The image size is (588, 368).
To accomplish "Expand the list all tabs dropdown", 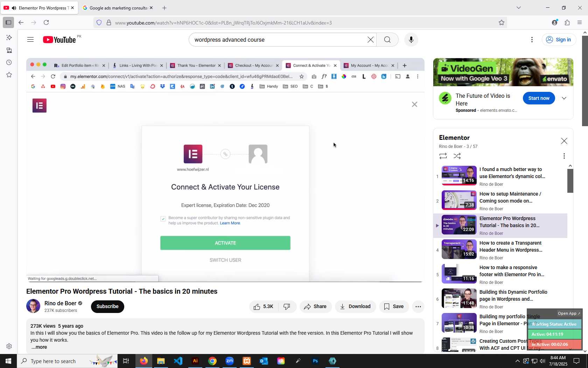I will (519, 8).
